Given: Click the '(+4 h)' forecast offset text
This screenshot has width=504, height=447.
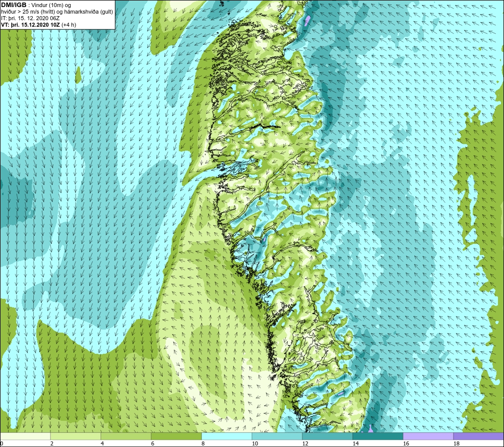Looking at the screenshot, I should [x=69, y=25].
